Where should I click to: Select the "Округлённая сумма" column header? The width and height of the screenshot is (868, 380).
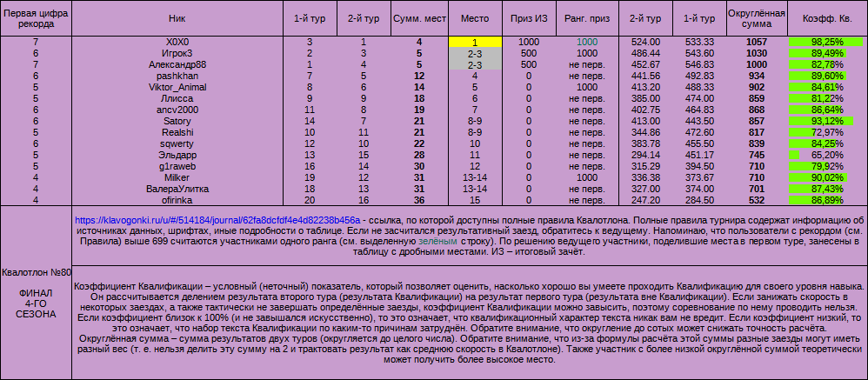click(x=756, y=18)
